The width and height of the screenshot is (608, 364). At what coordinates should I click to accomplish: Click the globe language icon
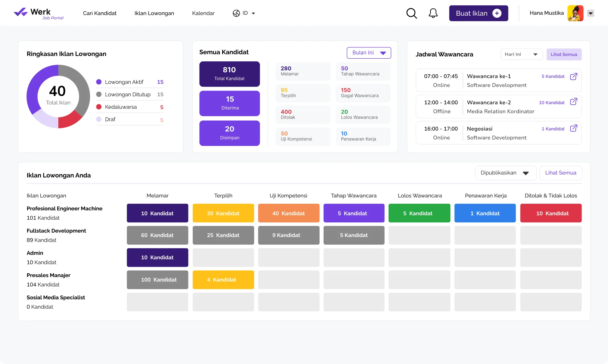click(236, 13)
